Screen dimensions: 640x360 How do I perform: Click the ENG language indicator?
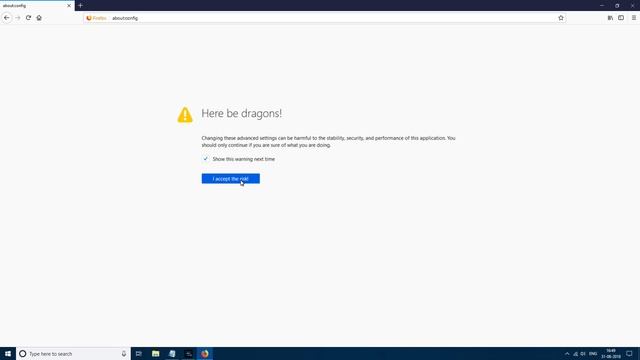593,354
